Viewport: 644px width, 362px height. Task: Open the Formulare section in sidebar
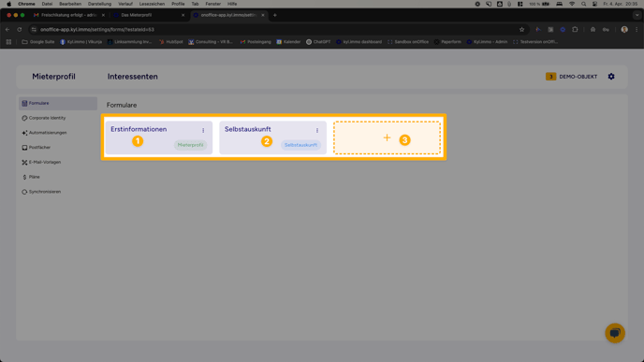[58, 104]
